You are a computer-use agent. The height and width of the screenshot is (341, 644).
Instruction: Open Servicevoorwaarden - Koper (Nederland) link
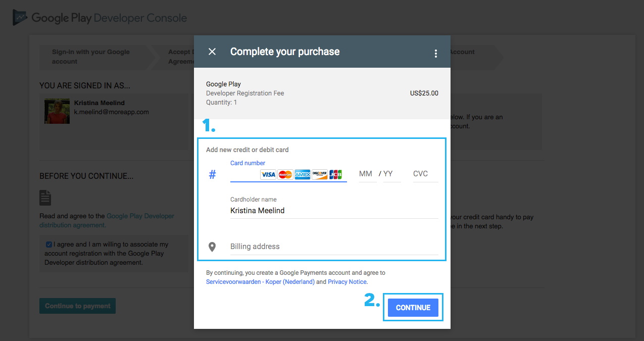pyautogui.click(x=260, y=282)
